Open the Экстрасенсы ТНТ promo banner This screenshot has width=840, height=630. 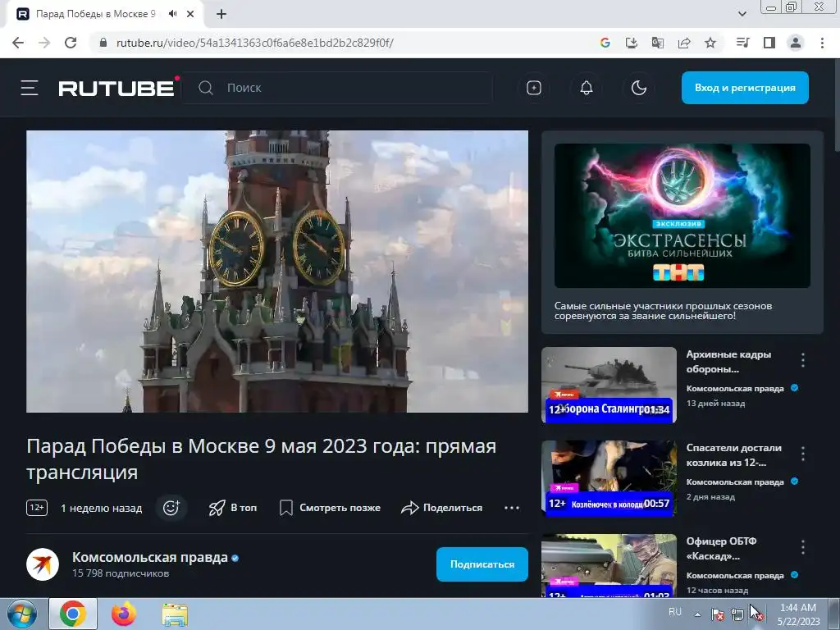tap(682, 216)
